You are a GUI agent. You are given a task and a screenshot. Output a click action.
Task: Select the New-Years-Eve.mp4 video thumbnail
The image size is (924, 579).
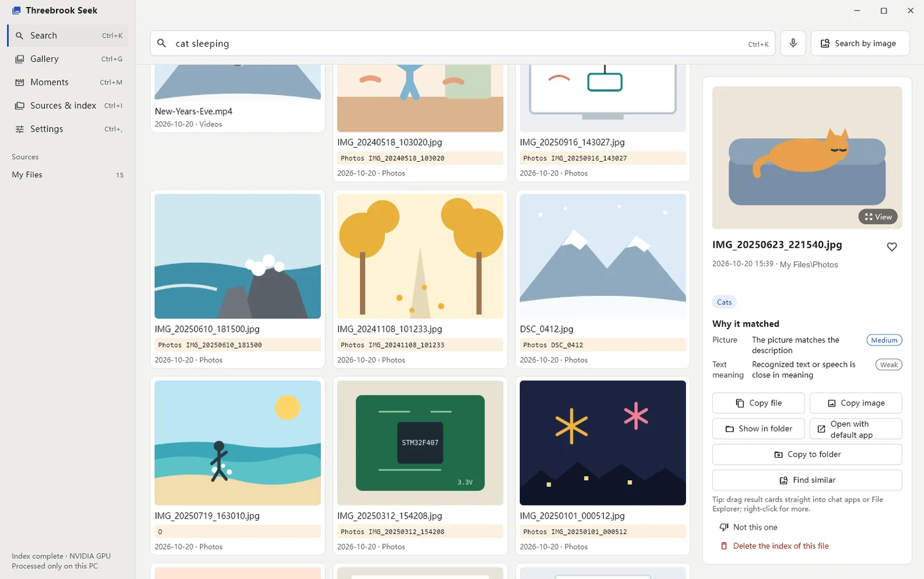[x=237, y=82]
